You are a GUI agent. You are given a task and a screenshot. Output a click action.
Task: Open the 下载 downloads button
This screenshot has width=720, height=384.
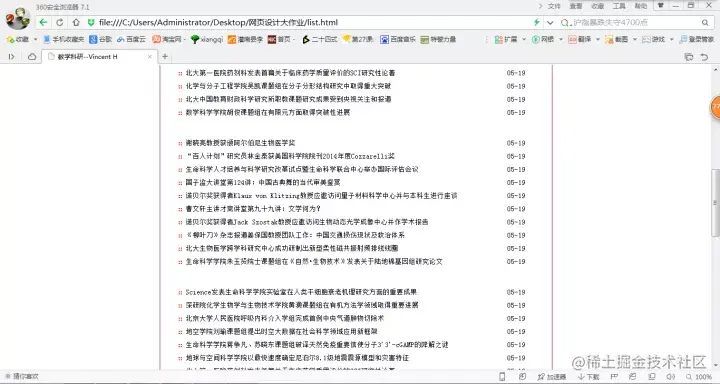[x=589, y=377]
